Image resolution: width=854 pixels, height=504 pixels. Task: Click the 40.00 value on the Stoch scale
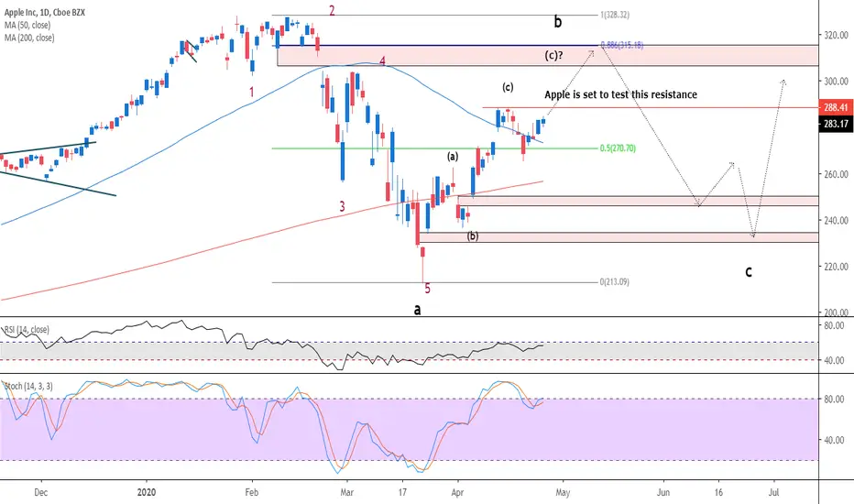834,440
